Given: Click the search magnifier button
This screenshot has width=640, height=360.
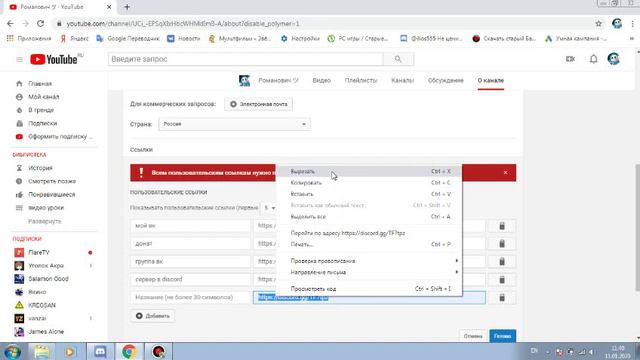Looking at the screenshot, I should (x=398, y=59).
